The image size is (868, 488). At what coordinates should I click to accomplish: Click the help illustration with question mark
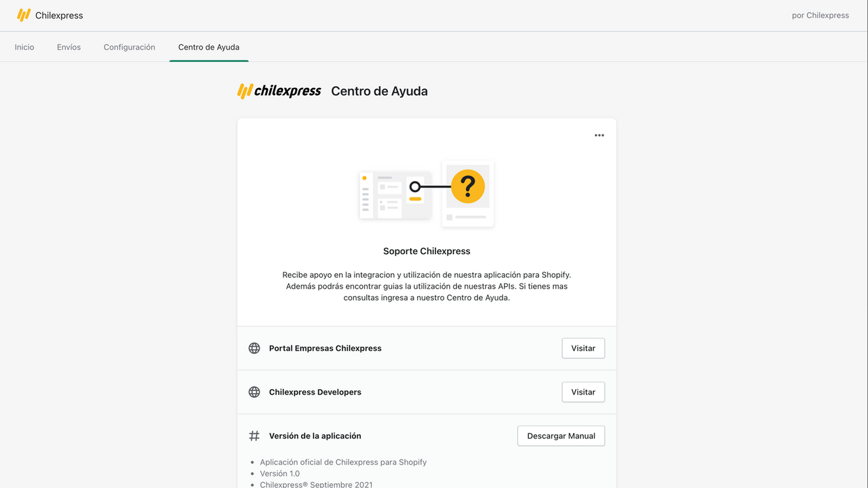(x=427, y=194)
